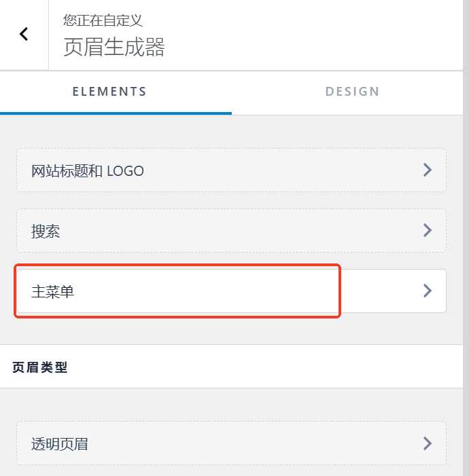Expand the 网站标题和 LOGO section

[231, 170]
